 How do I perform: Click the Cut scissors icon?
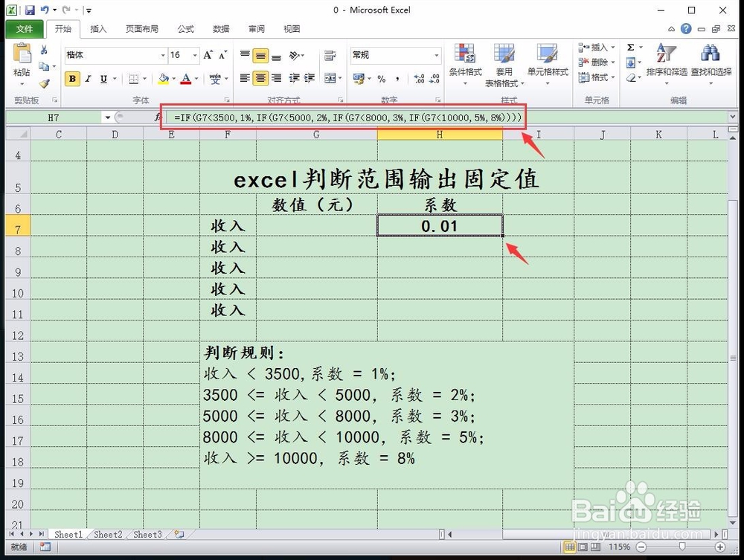point(44,50)
